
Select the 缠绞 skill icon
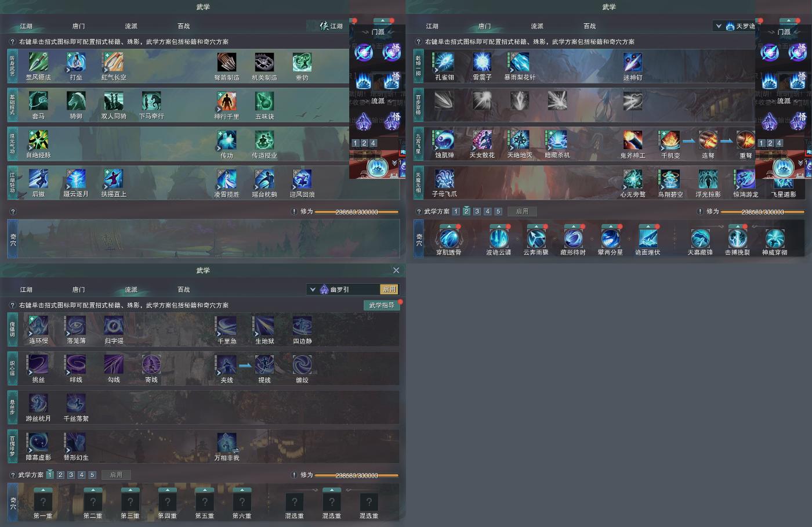(302, 364)
